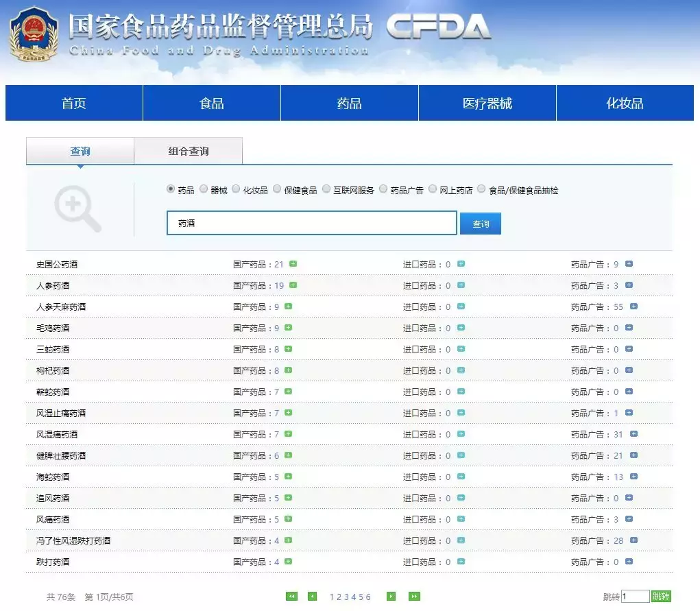Click 国产药品 plus icon for 海蛇药酒
This screenshot has width=700, height=611.
(x=289, y=477)
